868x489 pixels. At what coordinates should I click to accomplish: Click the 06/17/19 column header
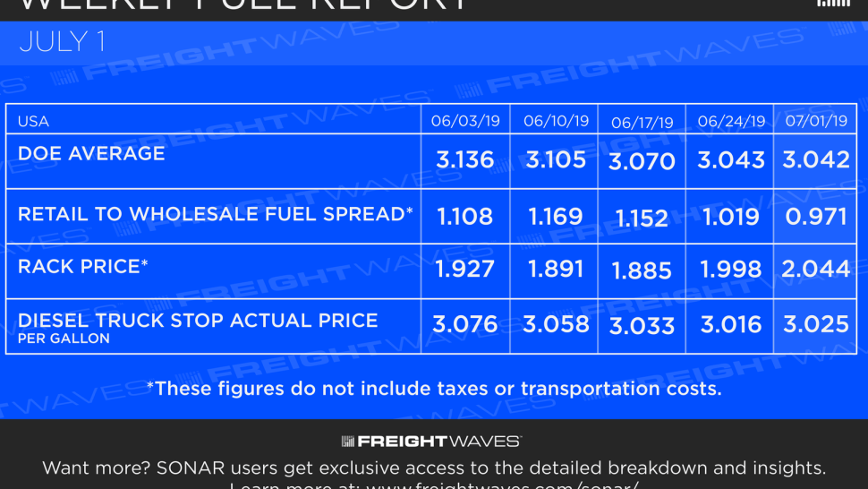coord(642,123)
